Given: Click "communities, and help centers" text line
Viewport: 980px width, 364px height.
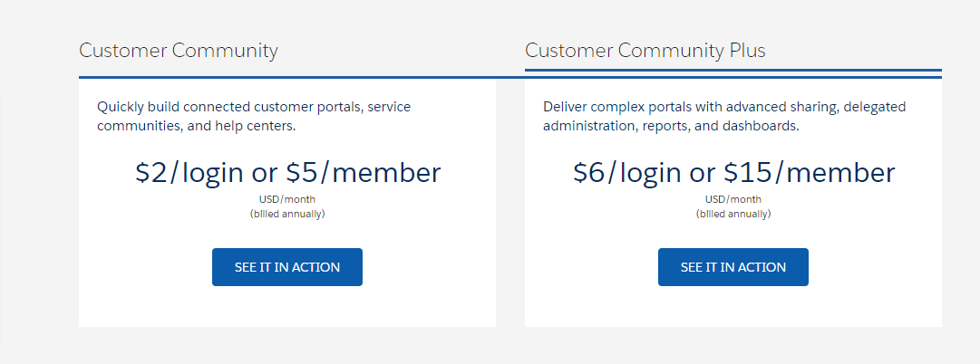Looking at the screenshot, I should [196, 126].
